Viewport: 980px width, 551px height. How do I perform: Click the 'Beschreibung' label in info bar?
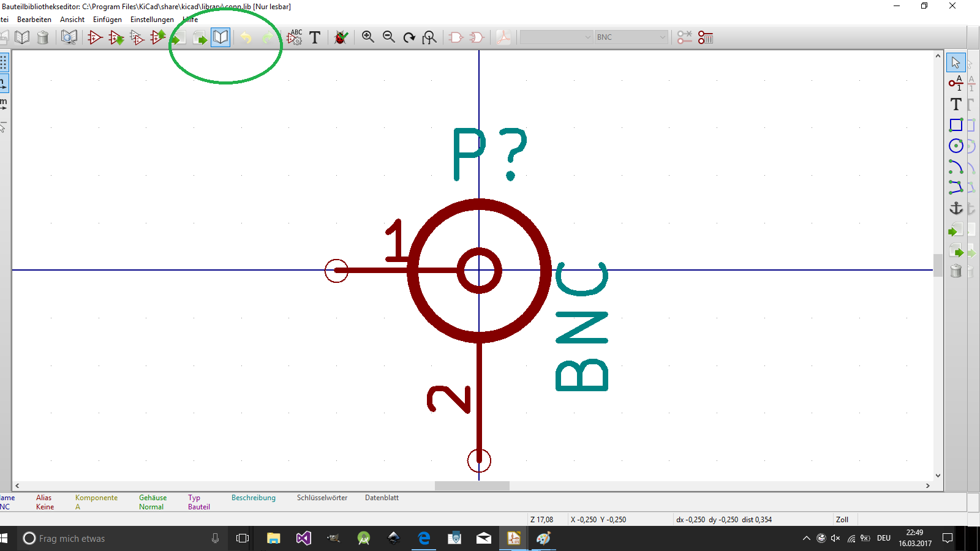coord(254,498)
